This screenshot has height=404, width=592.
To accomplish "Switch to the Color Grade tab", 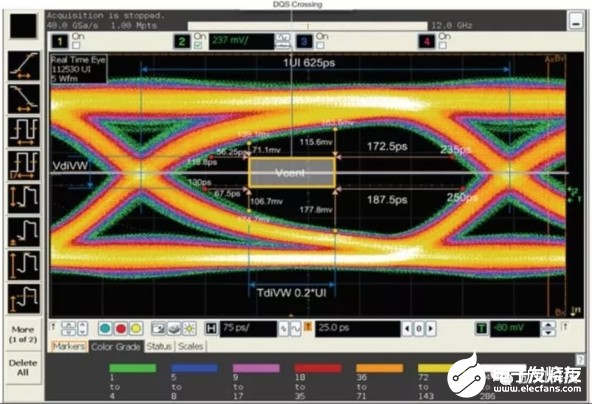I will pos(116,346).
